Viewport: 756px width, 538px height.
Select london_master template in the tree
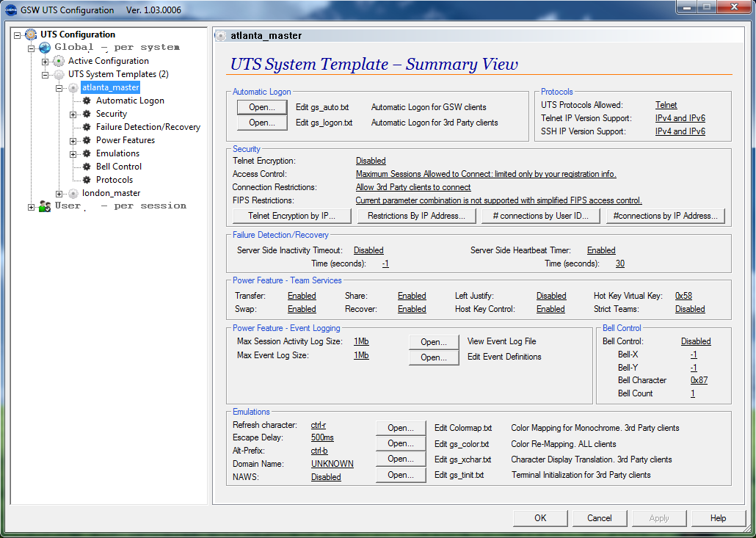[x=111, y=193]
